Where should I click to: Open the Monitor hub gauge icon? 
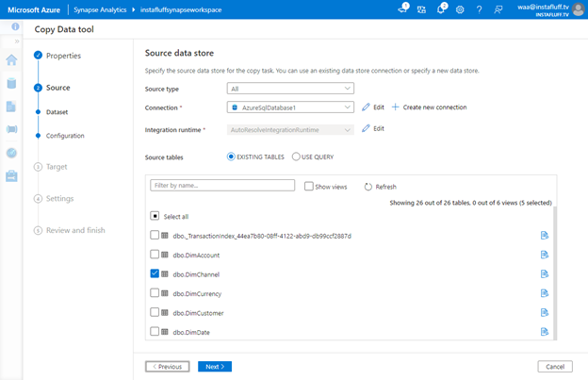point(11,153)
